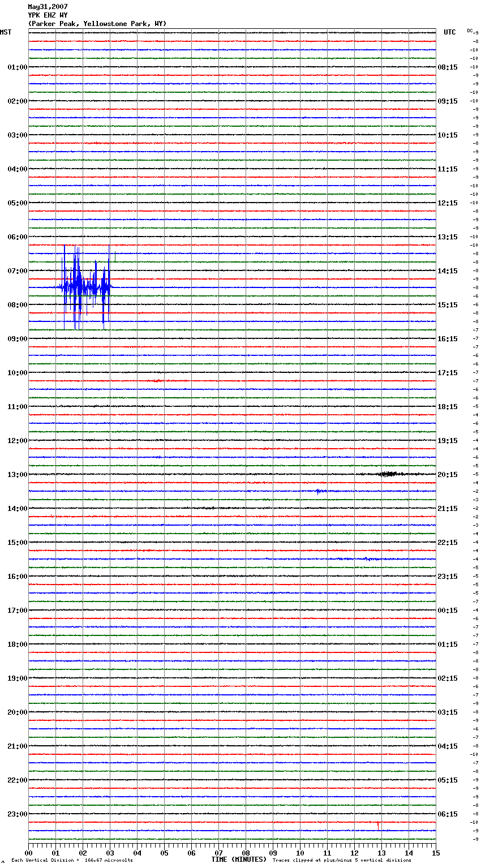Viewport: 481px width, 868px height.
Task: Click the 05:15 UTC time label
Action: point(448,780)
